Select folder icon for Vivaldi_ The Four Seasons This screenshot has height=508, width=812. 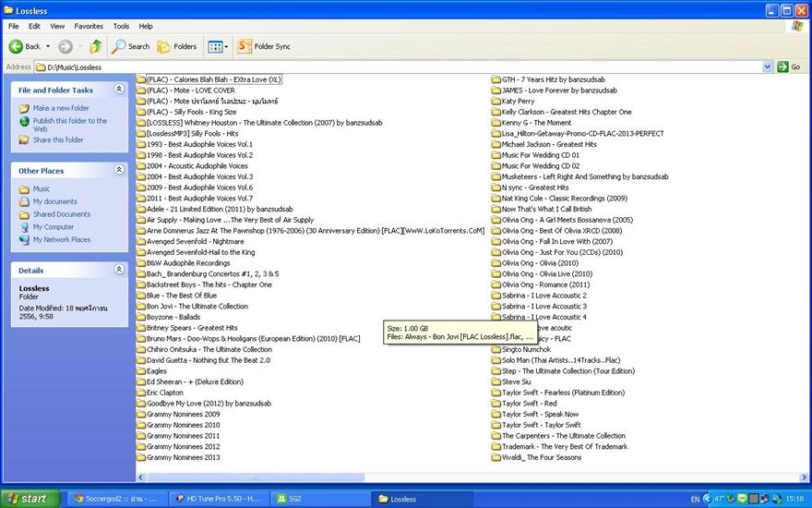(x=496, y=458)
